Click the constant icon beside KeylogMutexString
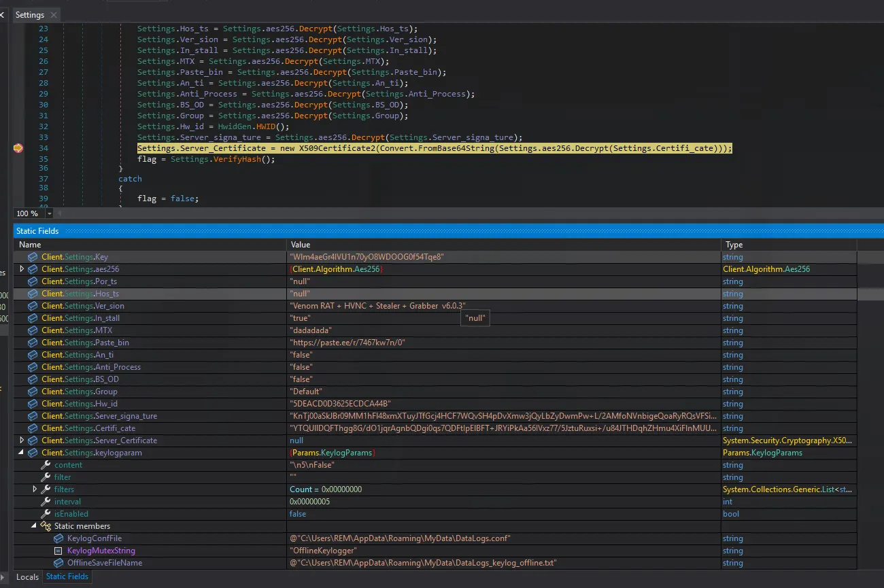The width and height of the screenshot is (884, 588). [58, 551]
